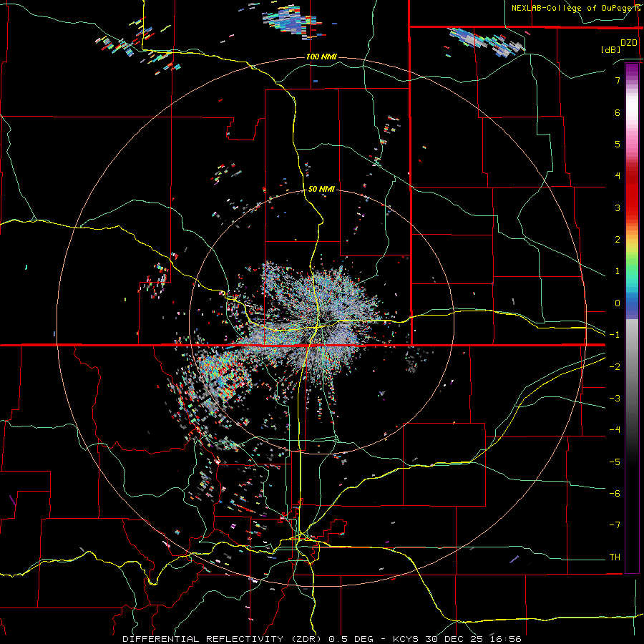Click the -7 tick label on the color scale

click(615, 525)
